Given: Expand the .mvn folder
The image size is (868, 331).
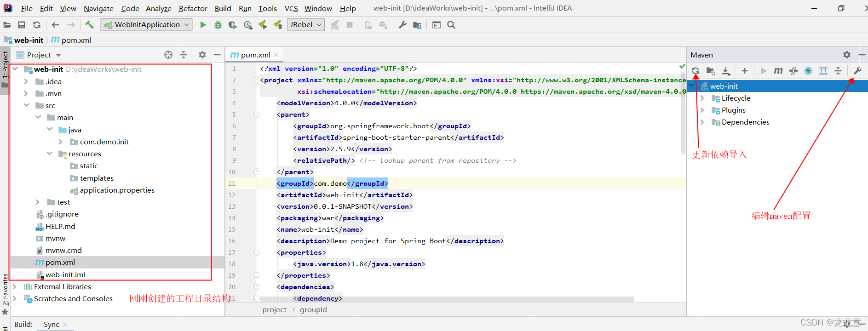Looking at the screenshot, I should click(26, 93).
